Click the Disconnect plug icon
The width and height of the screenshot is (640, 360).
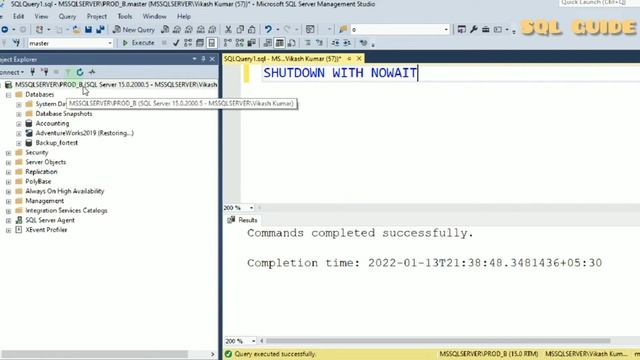[x=44, y=72]
